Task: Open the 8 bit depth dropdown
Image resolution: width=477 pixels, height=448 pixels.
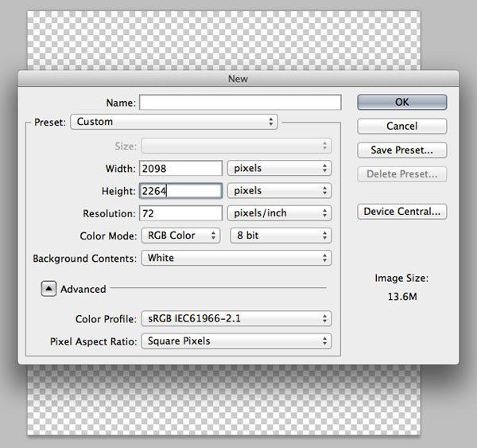Action: coord(281,236)
